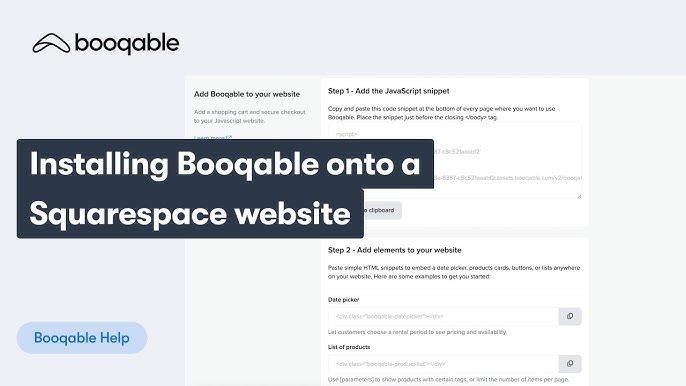Screen dimensions: 686x386
Task: Select the Step 1 - Add the JavaScript snippet heading
Action: pyautogui.click(x=388, y=91)
